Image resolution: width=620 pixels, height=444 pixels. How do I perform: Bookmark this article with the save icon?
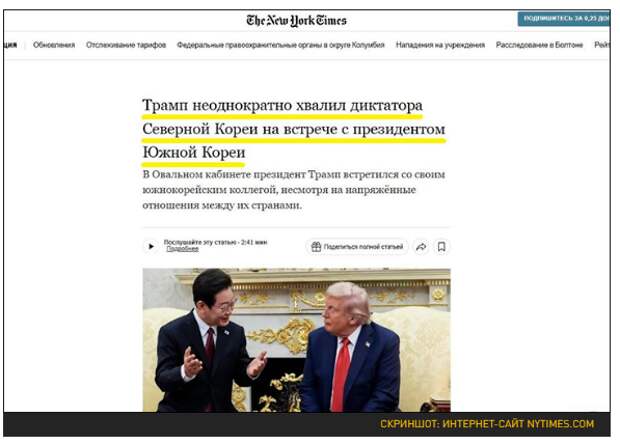pos(441,247)
